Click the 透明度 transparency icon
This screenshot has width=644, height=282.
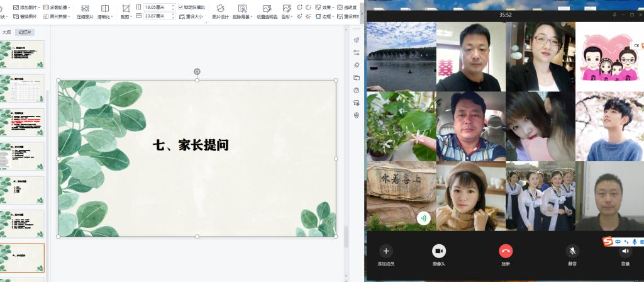click(340, 8)
